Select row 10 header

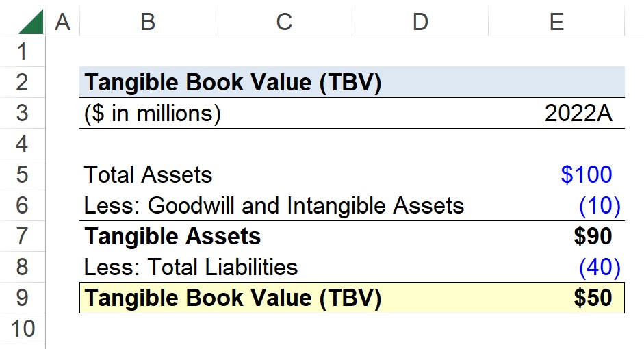(x=22, y=328)
